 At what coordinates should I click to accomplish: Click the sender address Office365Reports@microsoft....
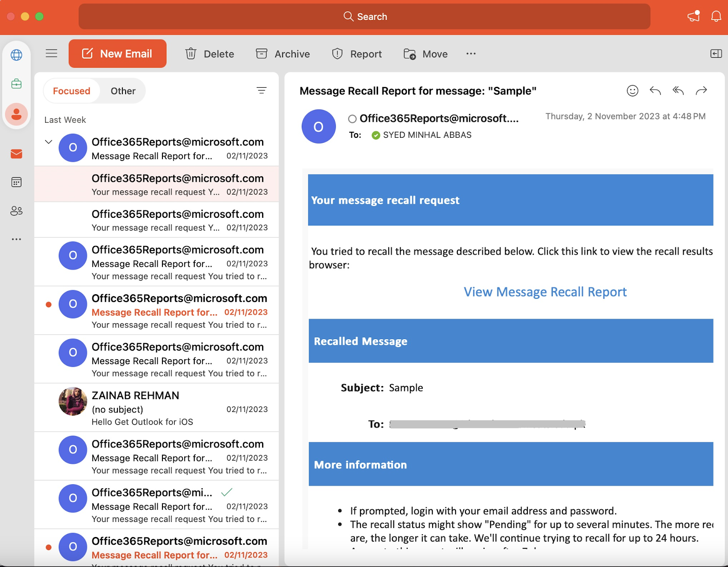(439, 119)
